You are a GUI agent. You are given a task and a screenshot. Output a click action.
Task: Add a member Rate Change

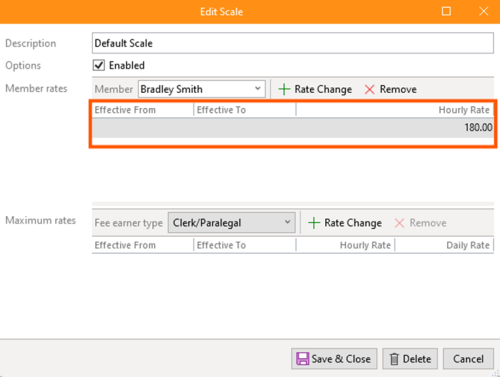(315, 89)
